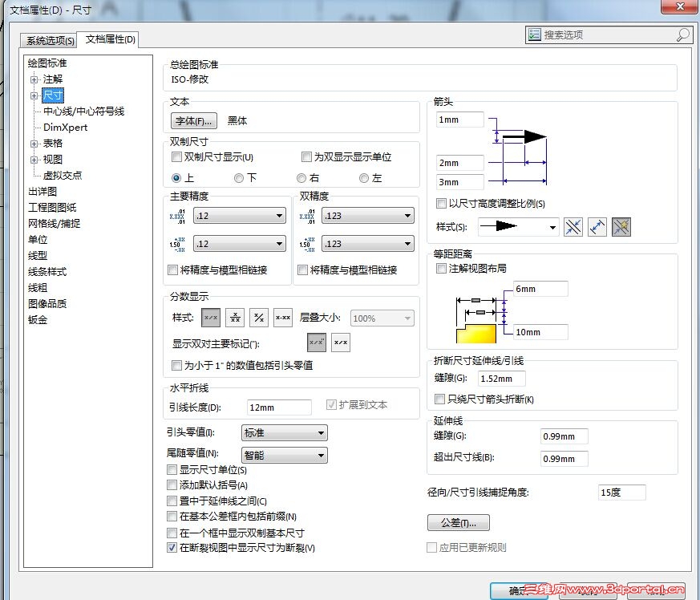The width and height of the screenshot is (700, 600).
Task: Select the diagonal double-arrow style icon
Action: click(597, 228)
